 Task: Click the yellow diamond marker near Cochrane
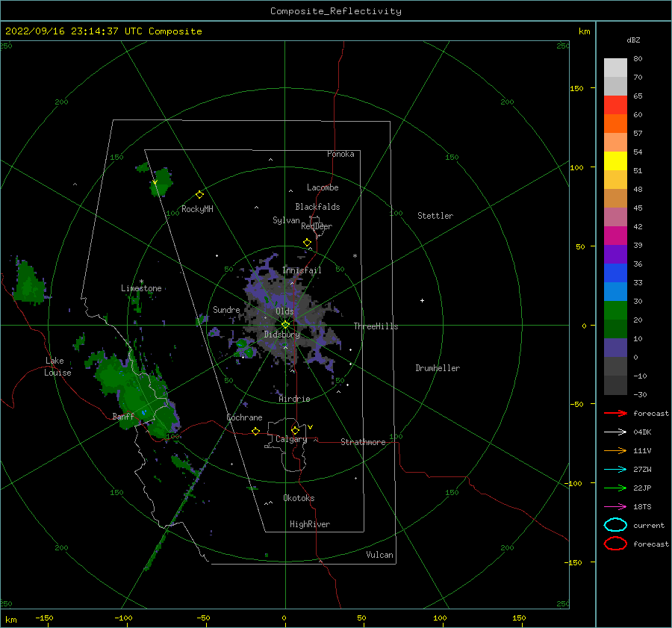[x=255, y=431]
